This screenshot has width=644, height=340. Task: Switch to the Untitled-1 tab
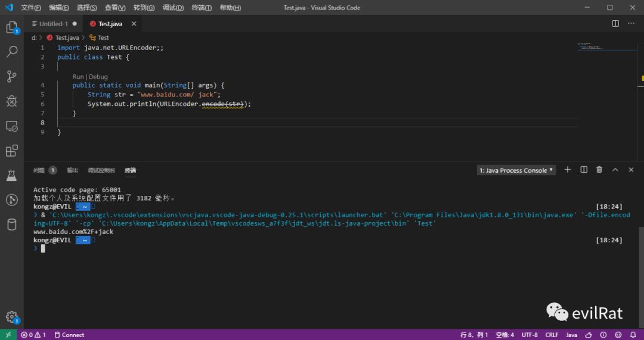53,24
